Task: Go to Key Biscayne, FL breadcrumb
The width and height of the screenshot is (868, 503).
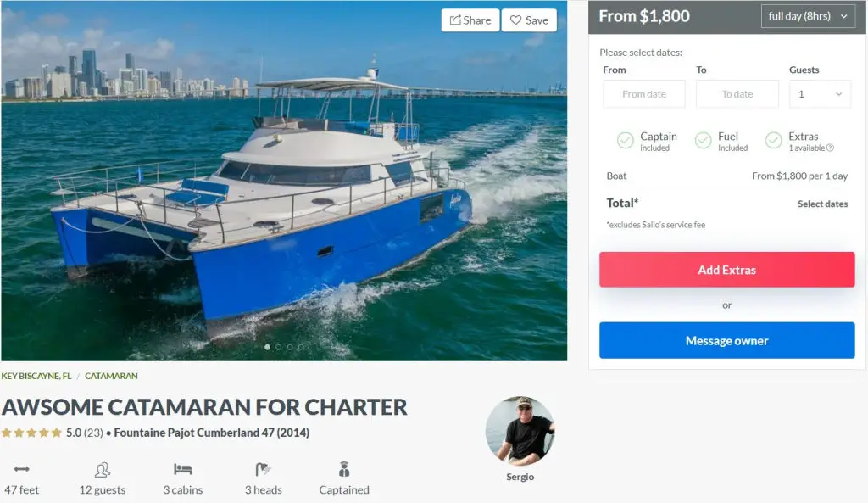Action: click(36, 376)
